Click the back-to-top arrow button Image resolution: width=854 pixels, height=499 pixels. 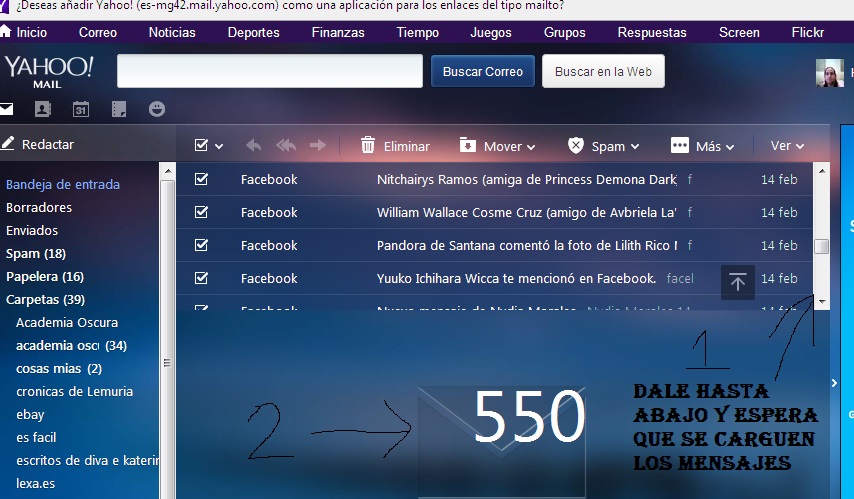[x=737, y=282]
